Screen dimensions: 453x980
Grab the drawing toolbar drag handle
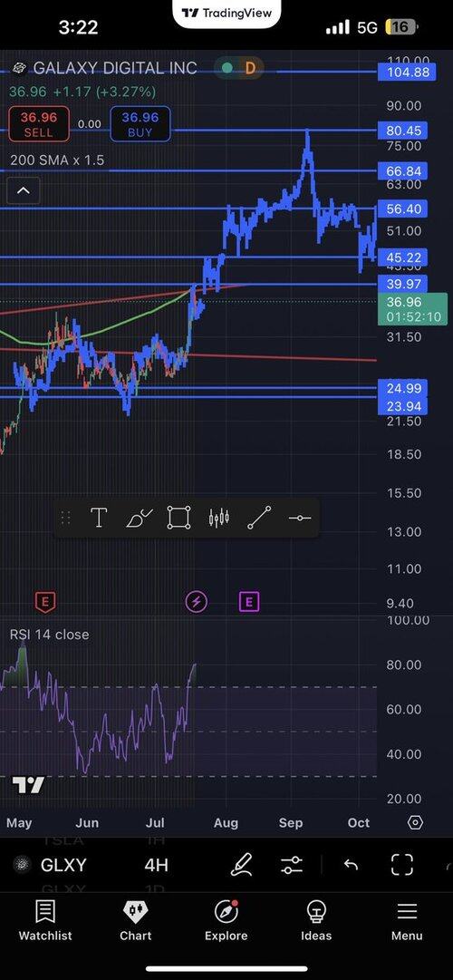click(65, 519)
